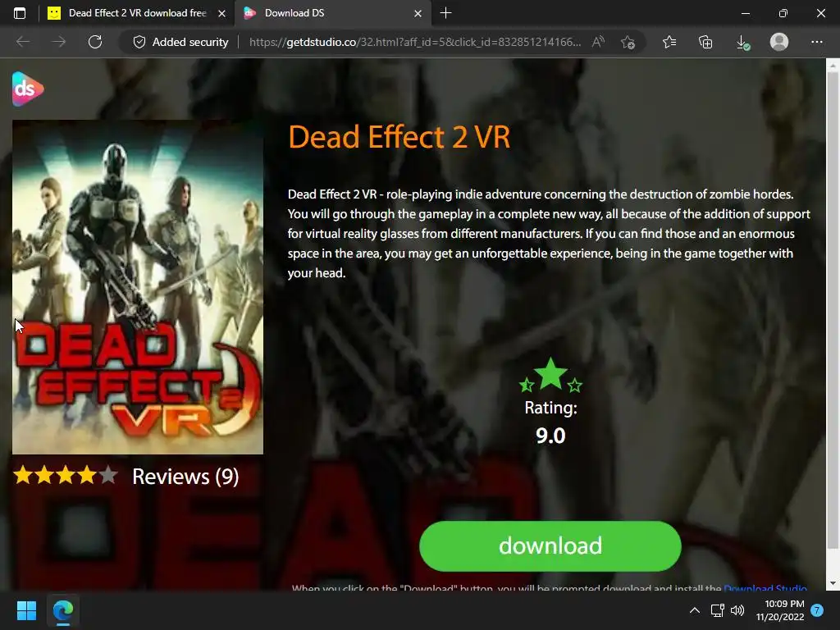
Task: Add this page to favorites
Action: [x=628, y=42]
